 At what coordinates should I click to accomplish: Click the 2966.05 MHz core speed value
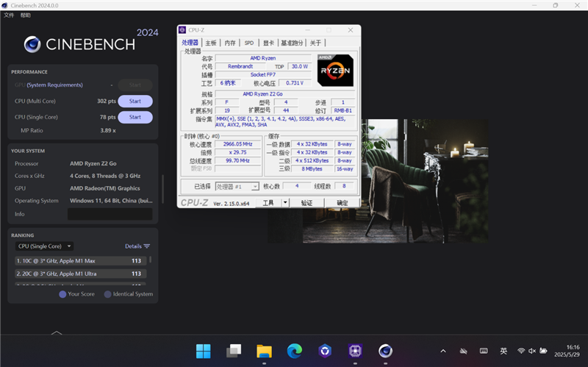pyautogui.click(x=237, y=144)
